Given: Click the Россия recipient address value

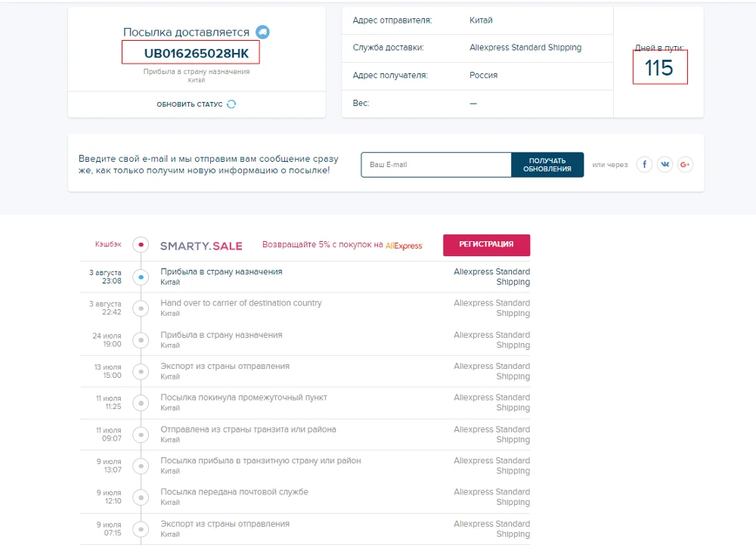Looking at the screenshot, I should point(484,75).
